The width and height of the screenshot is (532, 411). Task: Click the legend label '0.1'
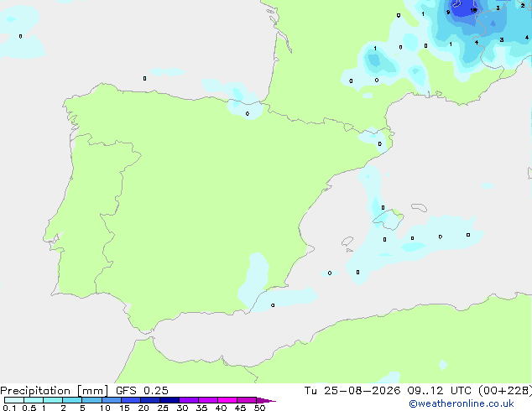(x=9, y=408)
